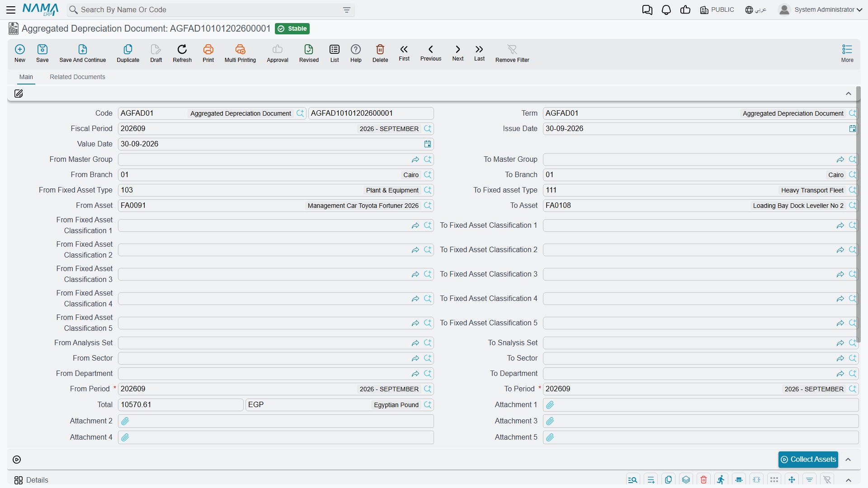This screenshot has height=488, width=868.
Task: Open From Branch lookup search
Action: point(428,175)
